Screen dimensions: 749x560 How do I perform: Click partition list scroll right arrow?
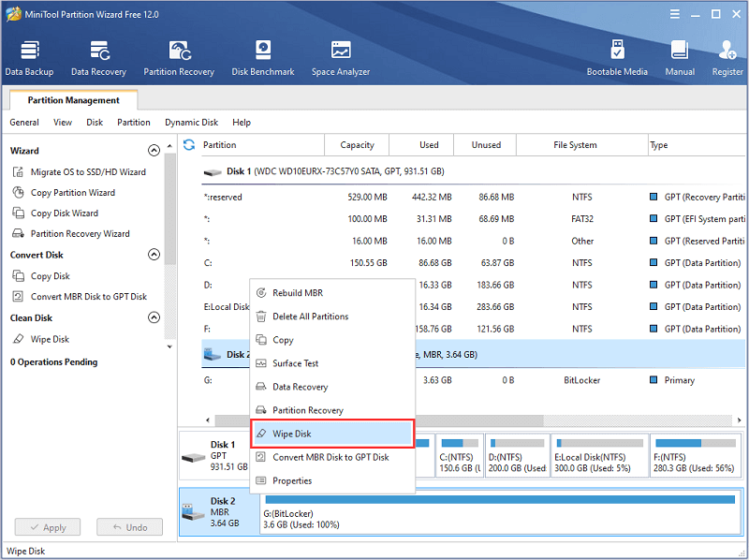[739, 420]
